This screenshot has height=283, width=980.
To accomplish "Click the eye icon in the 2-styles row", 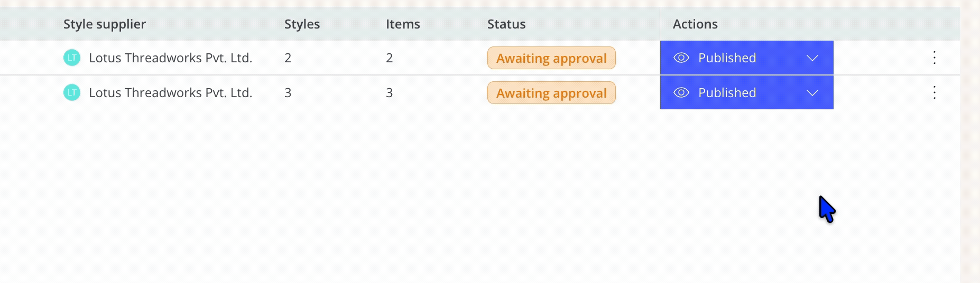I will coord(681,58).
